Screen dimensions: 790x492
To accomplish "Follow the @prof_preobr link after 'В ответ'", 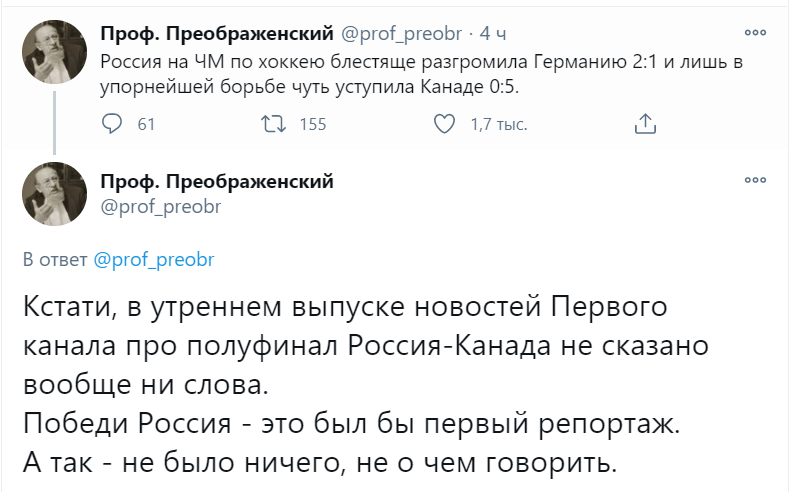I will coord(154,259).
